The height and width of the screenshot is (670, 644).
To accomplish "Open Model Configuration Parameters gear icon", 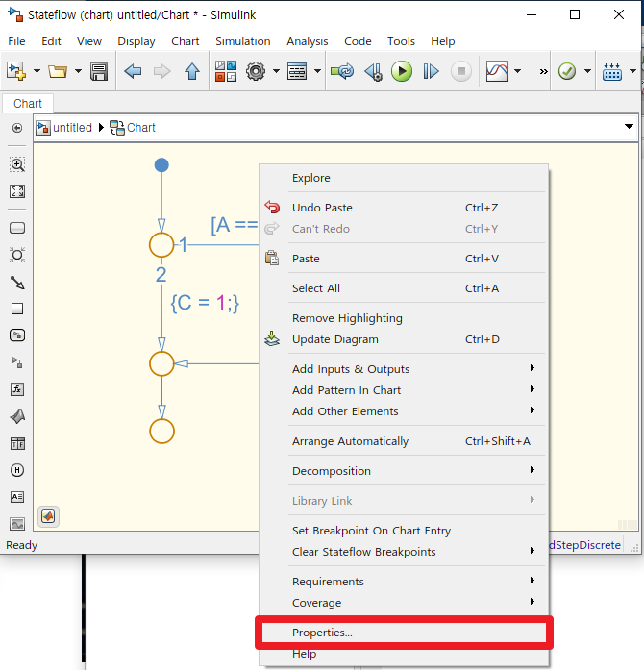I will (256, 71).
